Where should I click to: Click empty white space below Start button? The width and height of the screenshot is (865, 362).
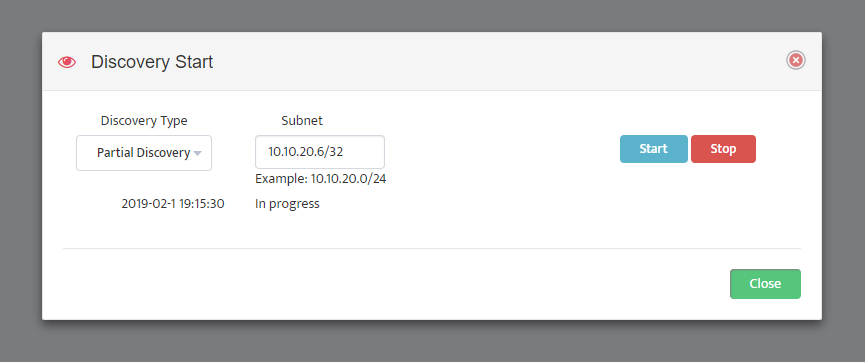point(654,204)
